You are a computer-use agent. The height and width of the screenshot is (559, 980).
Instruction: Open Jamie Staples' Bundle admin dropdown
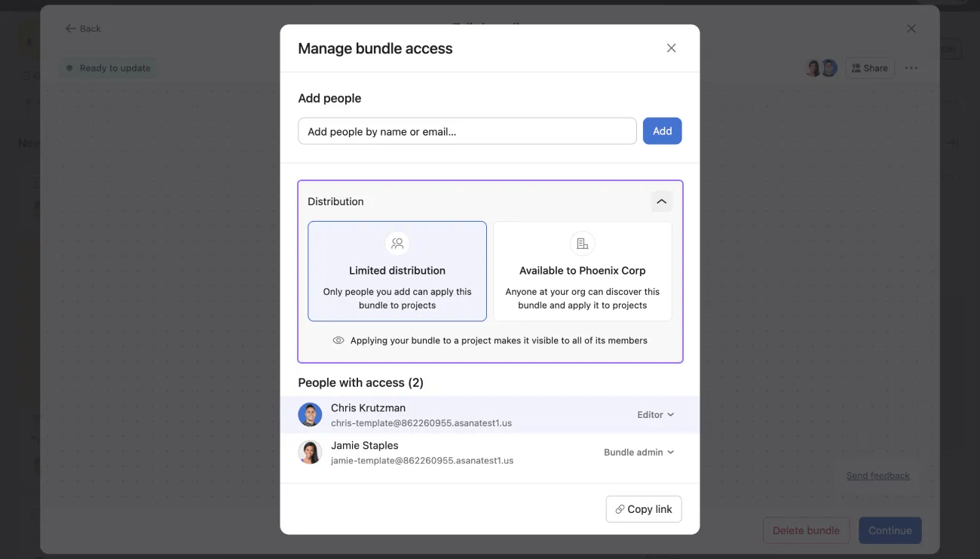point(638,452)
